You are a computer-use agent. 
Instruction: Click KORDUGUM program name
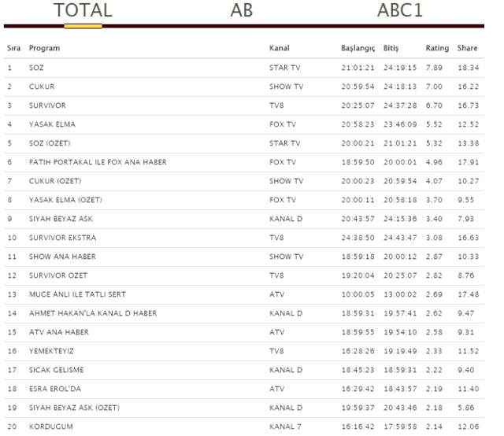click(50, 427)
